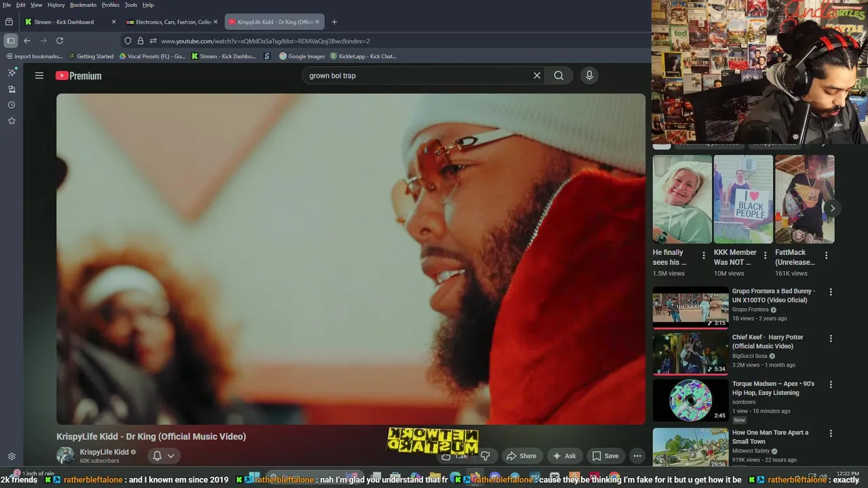Viewport: 868px width, 488px height.
Task: Open the bookmarks sidebar star icon
Action: pyautogui.click(x=12, y=121)
